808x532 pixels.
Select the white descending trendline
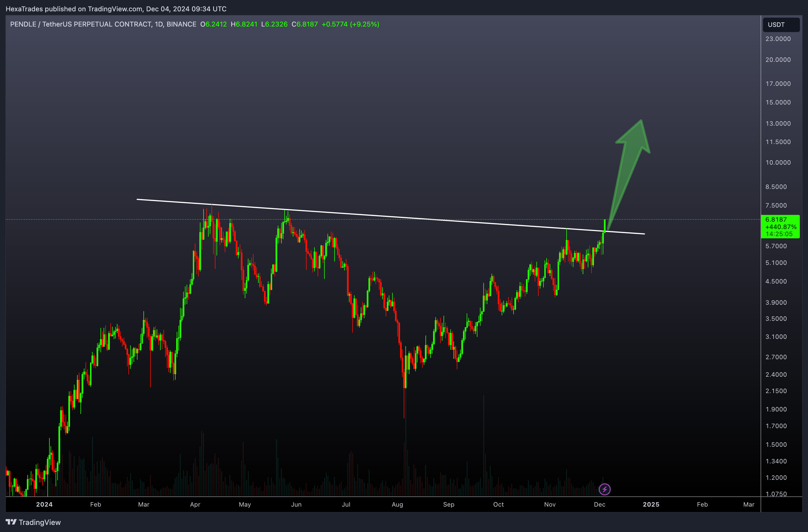(390, 217)
